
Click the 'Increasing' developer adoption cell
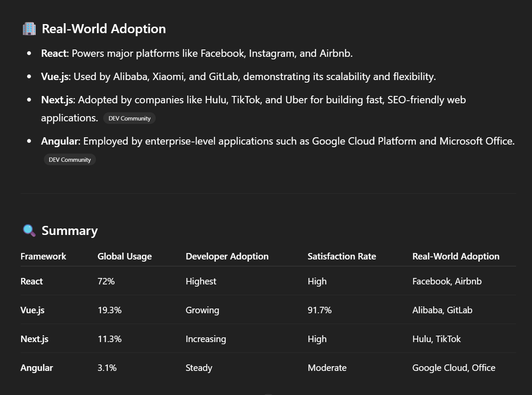(206, 339)
